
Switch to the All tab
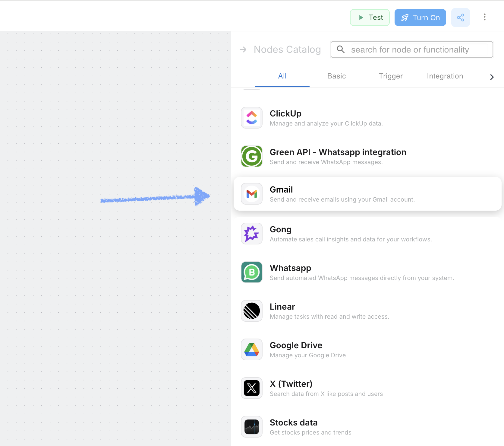pyautogui.click(x=282, y=76)
